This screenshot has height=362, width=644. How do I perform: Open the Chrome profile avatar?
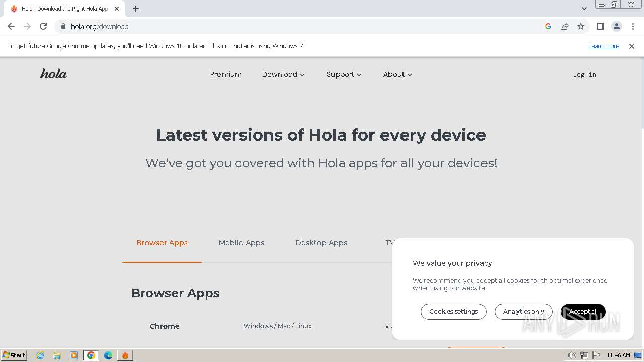[x=616, y=26]
